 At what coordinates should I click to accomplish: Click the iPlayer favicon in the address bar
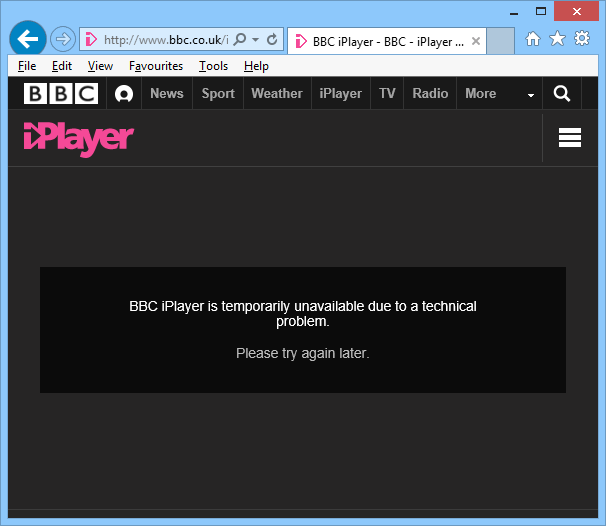tap(91, 39)
